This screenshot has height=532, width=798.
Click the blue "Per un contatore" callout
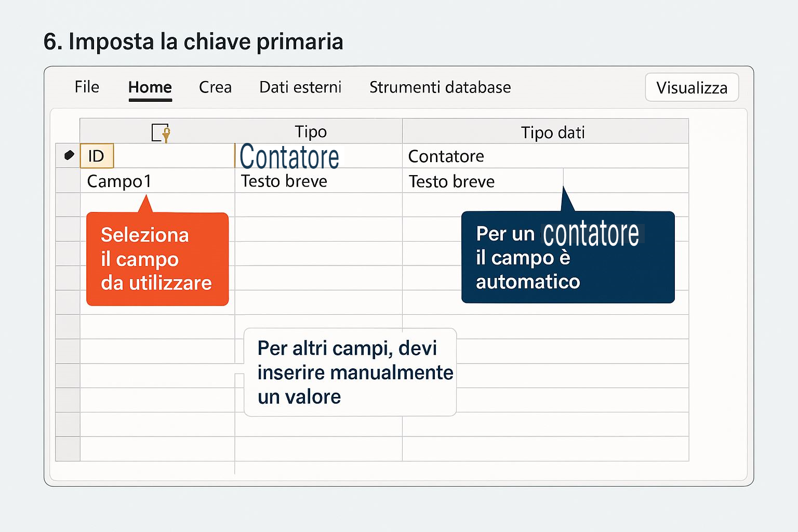click(x=567, y=258)
